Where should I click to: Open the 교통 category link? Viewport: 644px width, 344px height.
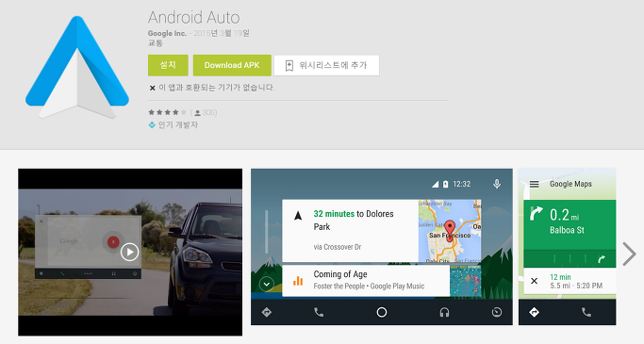pyautogui.click(x=156, y=42)
